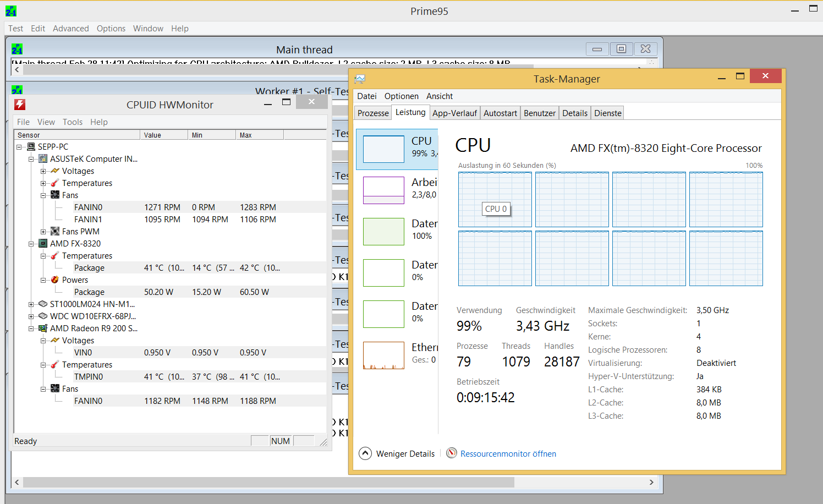Open the View menu in HWMonitor
Image resolution: width=823 pixels, height=504 pixels.
46,122
